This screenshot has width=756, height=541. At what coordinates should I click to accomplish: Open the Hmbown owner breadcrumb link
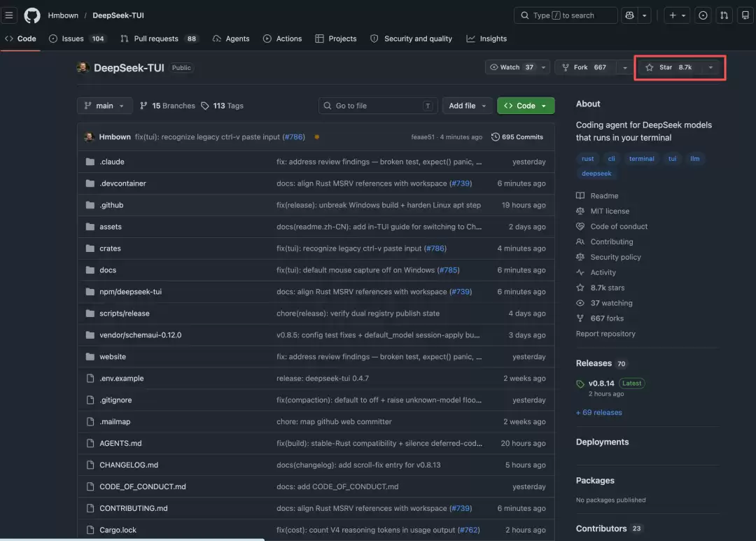tap(63, 15)
